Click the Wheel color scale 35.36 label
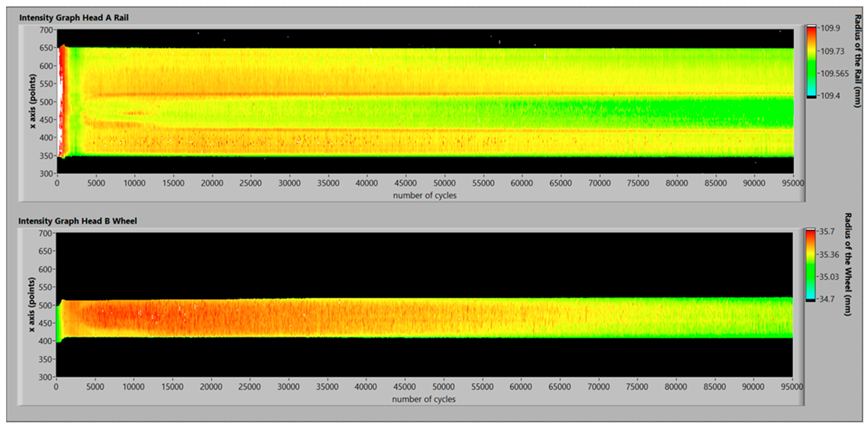Image resolution: width=868 pixels, height=428 pixels. 829,255
